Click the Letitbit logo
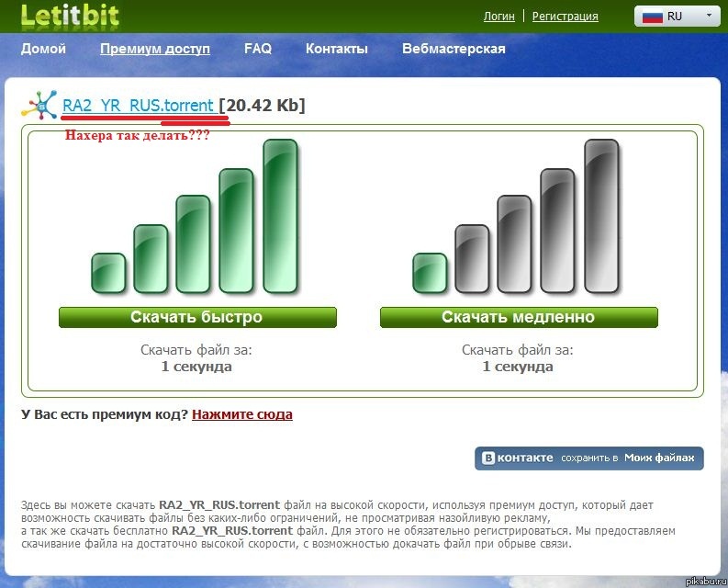 [x=72, y=16]
